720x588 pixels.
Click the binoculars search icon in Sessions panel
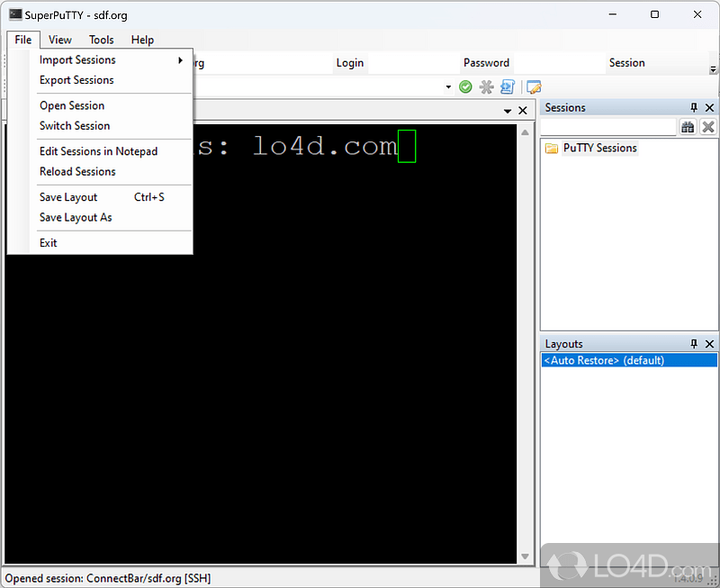click(x=688, y=127)
